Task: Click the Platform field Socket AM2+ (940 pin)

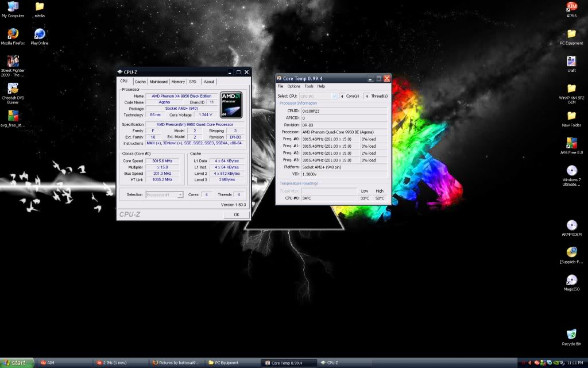Action: coord(345,167)
